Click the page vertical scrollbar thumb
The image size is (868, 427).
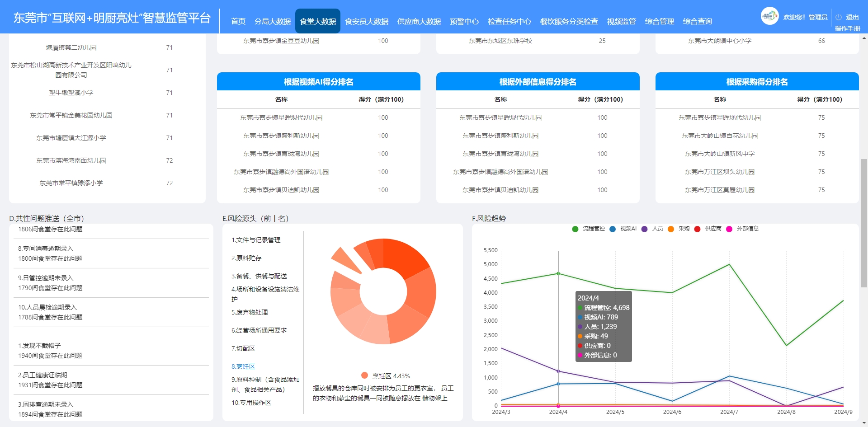pos(864,223)
